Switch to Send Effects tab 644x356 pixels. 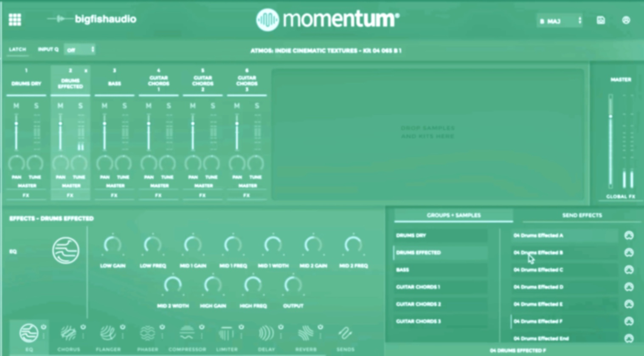[x=582, y=215]
